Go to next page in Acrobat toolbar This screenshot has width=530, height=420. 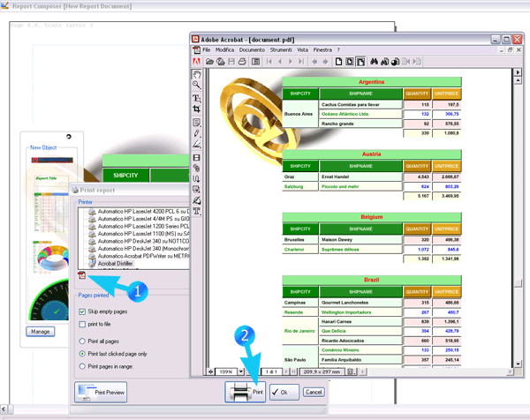point(291,62)
